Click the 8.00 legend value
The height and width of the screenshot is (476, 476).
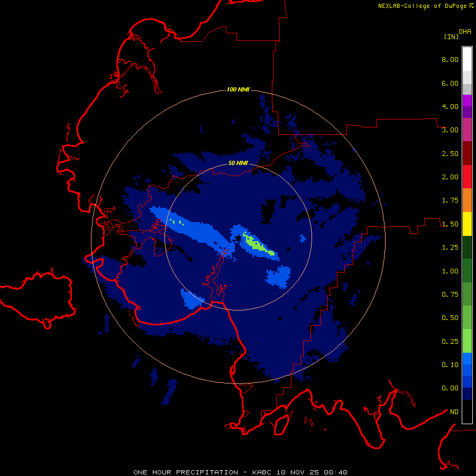pyautogui.click(x=450, y=59)
